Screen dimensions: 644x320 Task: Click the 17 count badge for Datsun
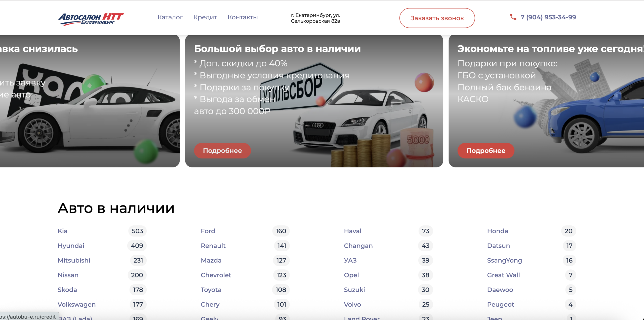coord(569,246)
